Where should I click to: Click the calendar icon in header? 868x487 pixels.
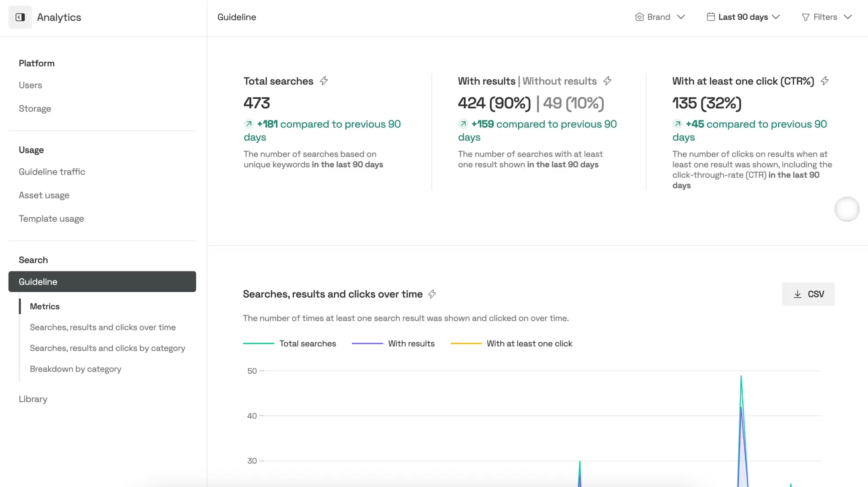(711, 17)
